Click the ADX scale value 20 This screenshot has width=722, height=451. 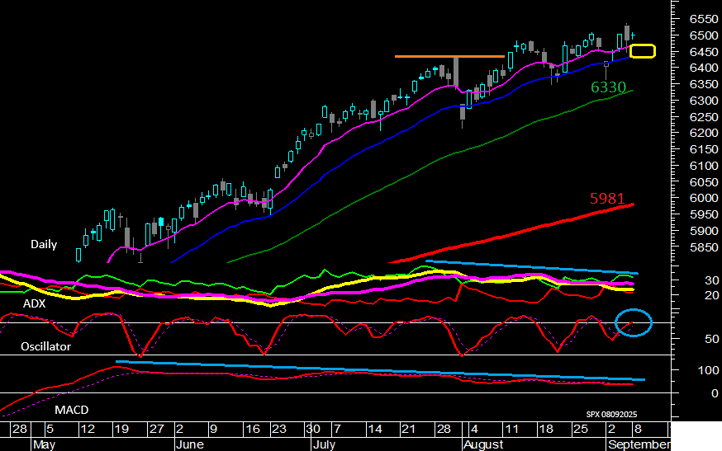coord(711,295)
